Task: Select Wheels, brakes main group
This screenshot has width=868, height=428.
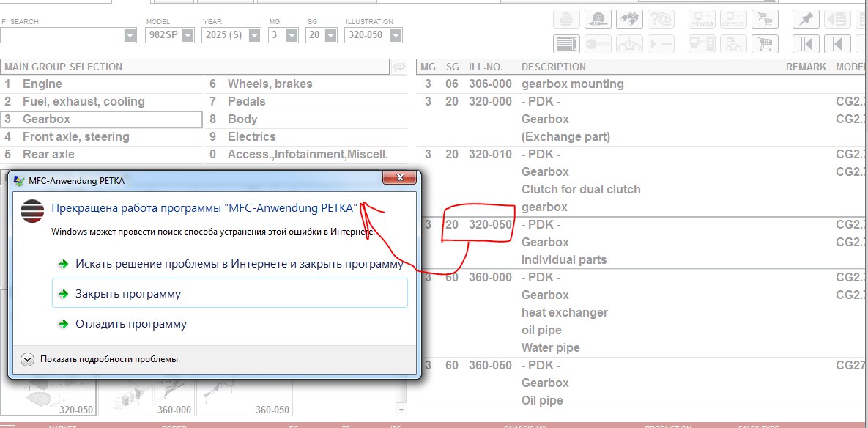Action: tap(270, 84)
